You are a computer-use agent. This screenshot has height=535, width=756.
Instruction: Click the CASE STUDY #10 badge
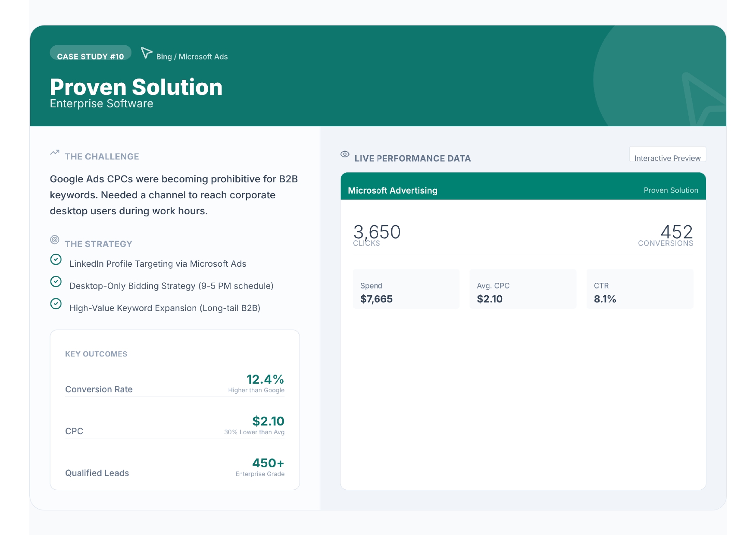coord(91,53)
